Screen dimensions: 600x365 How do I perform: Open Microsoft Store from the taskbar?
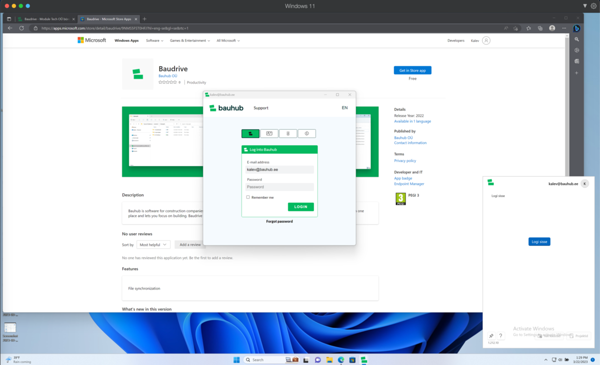pos(352,360)
